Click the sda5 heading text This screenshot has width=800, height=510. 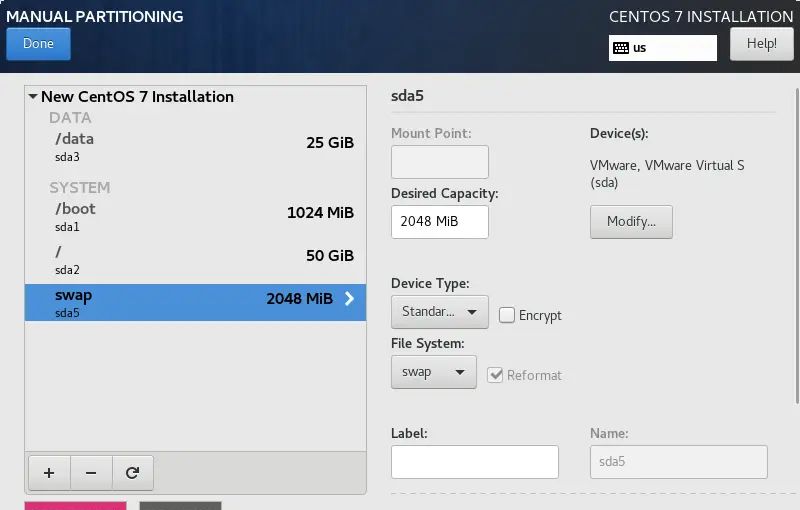pos(407,96)
